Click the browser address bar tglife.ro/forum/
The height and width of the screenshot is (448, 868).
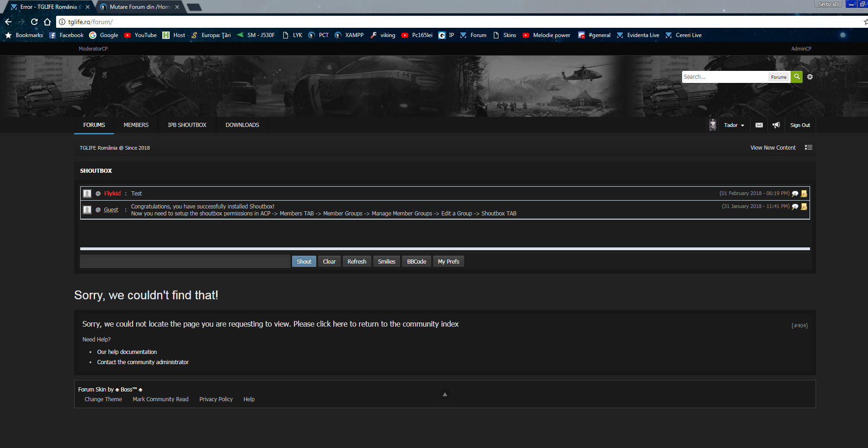(x=459, y=22)
